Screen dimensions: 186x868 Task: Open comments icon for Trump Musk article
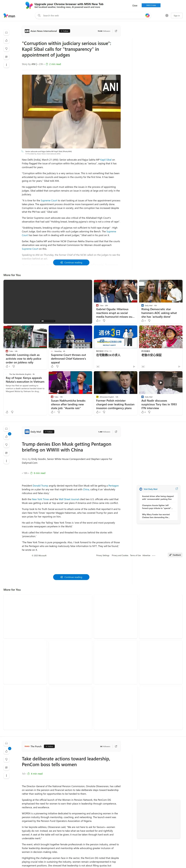(6, 453)
